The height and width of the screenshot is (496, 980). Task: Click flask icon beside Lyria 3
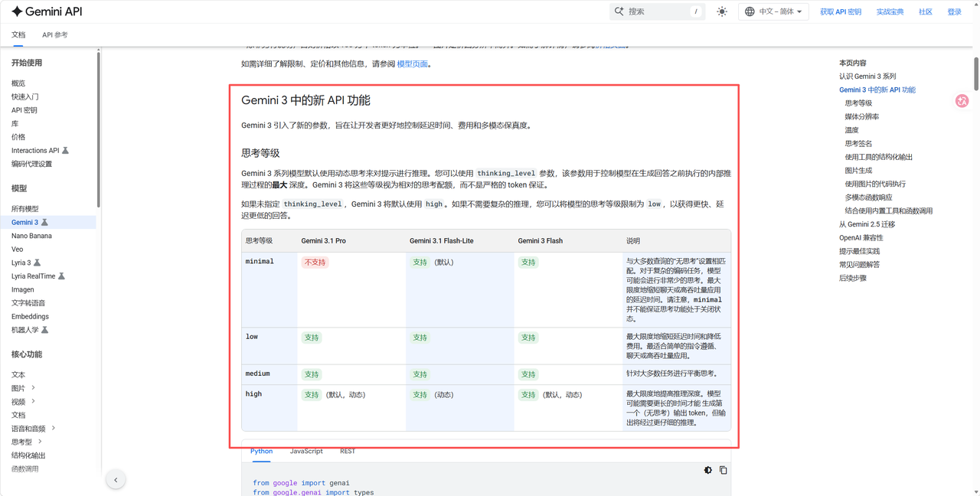pos(37,263)
